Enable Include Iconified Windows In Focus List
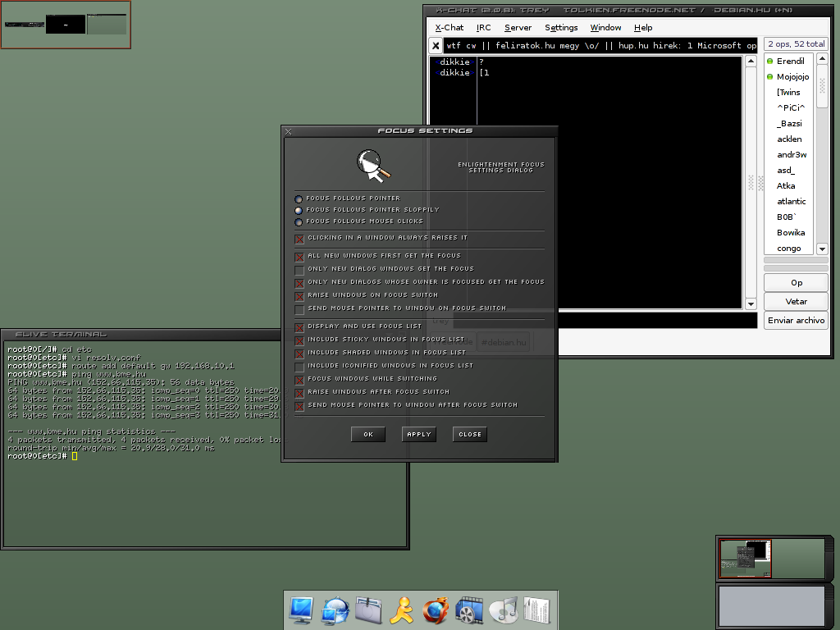 [x=299, y=367]
